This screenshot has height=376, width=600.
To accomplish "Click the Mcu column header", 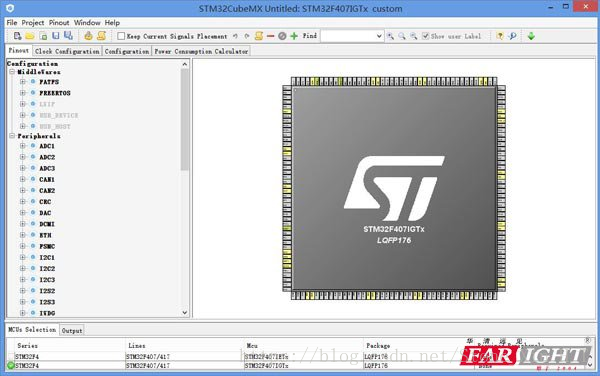I will coord(252,345).
